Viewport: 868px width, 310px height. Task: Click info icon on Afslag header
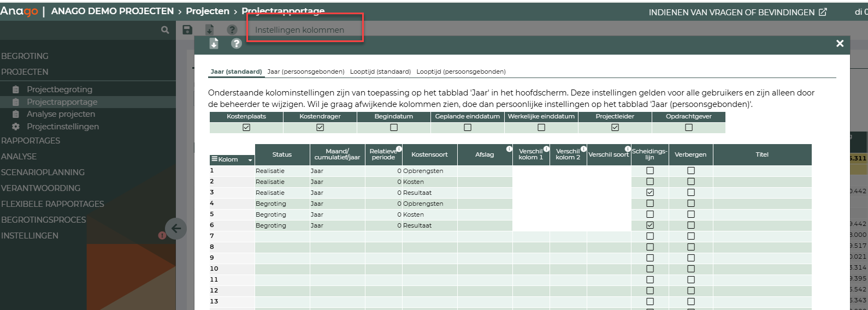[x=509, y=148]
